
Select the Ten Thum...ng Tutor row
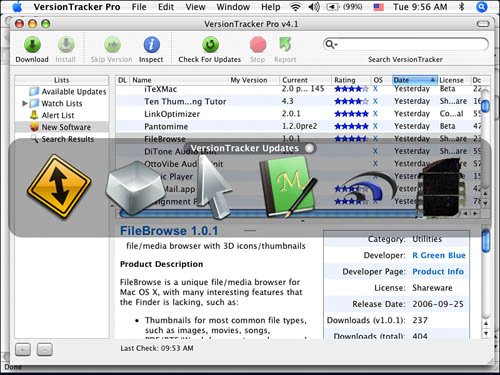coord(299,101)
